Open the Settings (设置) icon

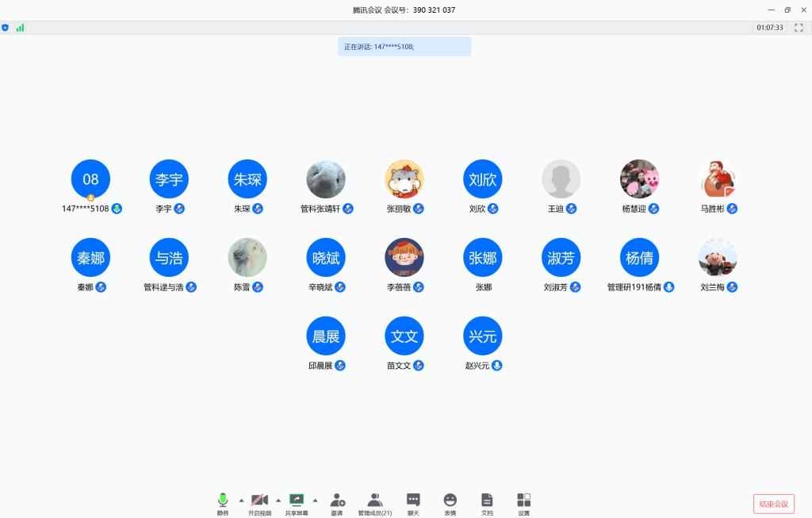coord(523,500)
